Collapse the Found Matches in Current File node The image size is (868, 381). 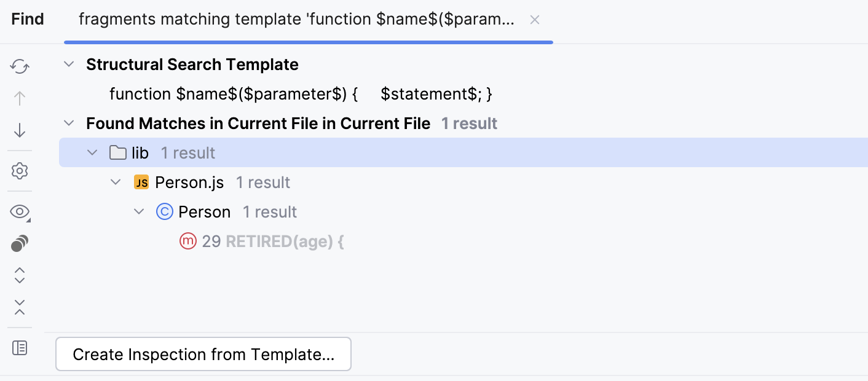(69, 124)
